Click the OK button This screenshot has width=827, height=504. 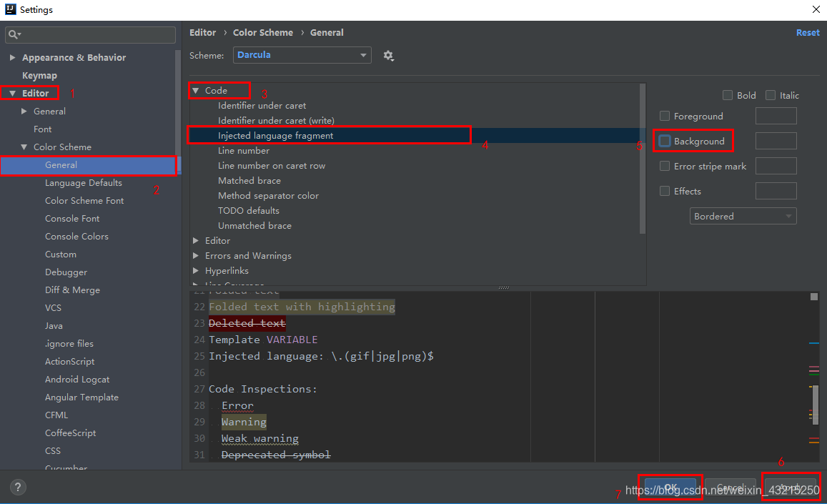pyautogui.click(x=670, y=487)
